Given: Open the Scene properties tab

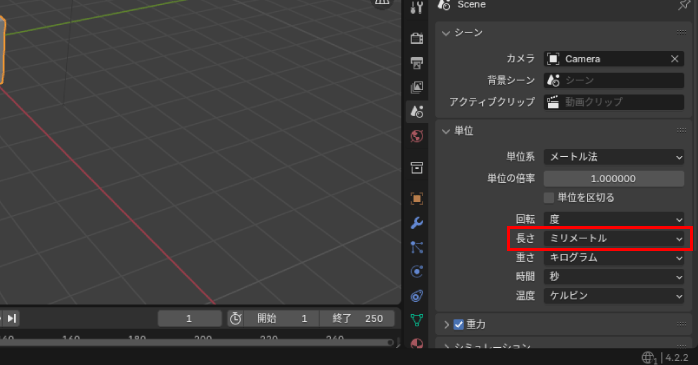Looking at the screenshot, I should pyautogui.click(x=417, y=111).
